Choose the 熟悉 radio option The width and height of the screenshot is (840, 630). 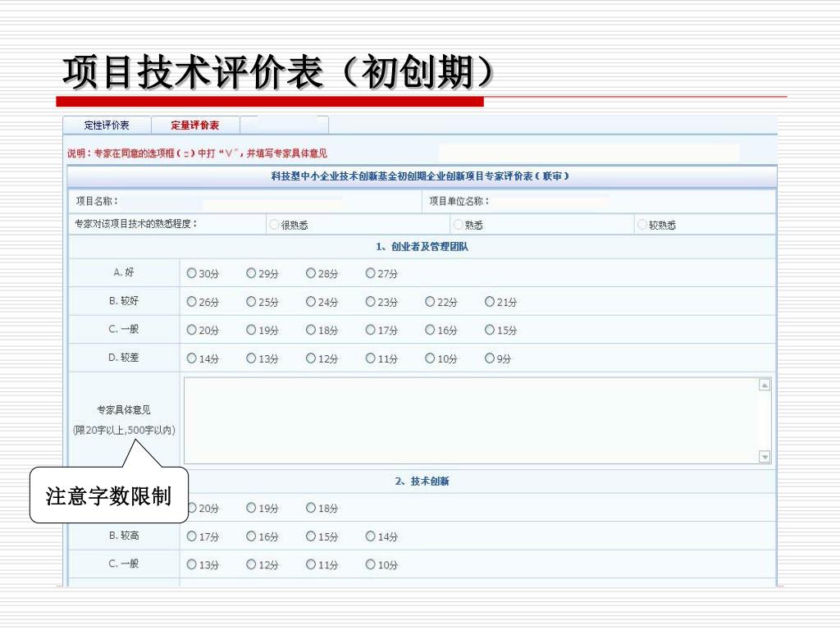(x=458, y=225)
